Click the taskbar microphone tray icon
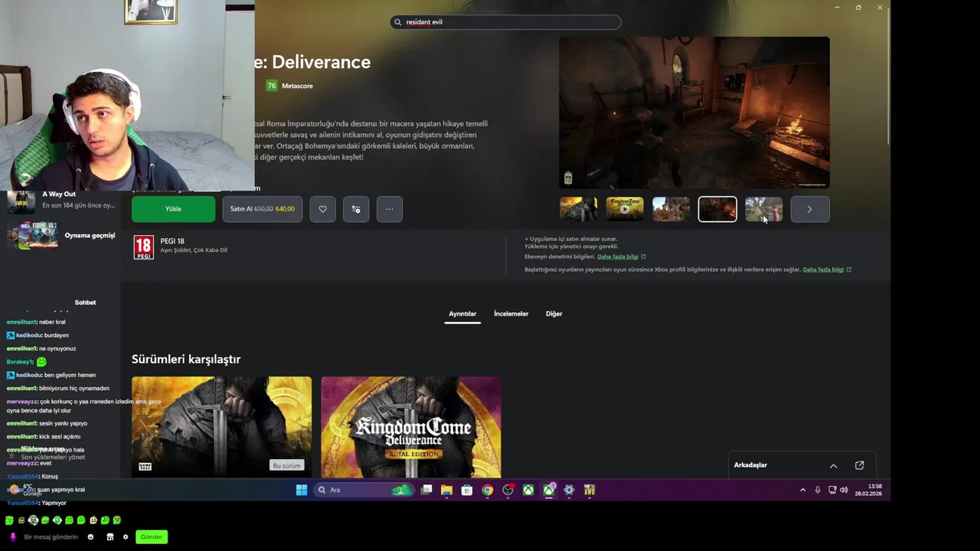The image size is (980, 551). pos(818,490)
